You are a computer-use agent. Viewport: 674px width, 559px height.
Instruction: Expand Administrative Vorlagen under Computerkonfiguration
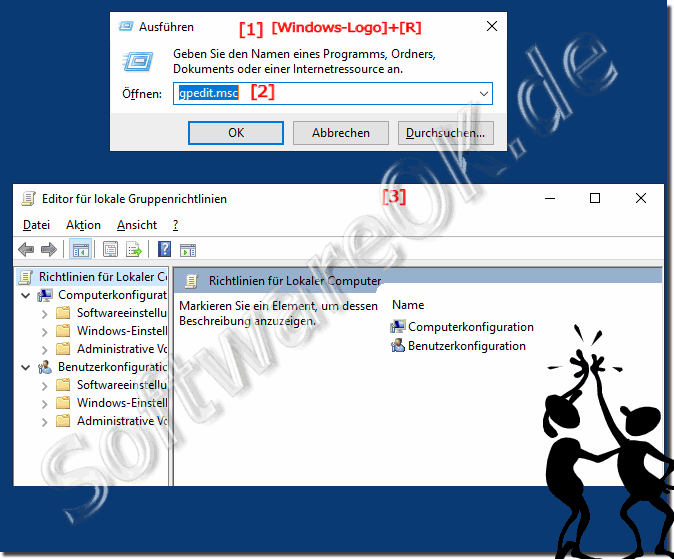[44, 350]
